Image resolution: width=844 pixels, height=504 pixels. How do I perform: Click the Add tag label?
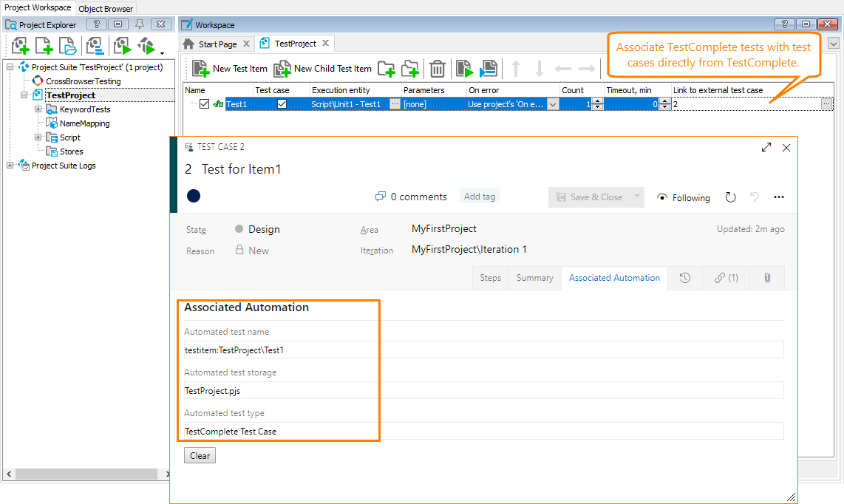[x=479, y=197]
